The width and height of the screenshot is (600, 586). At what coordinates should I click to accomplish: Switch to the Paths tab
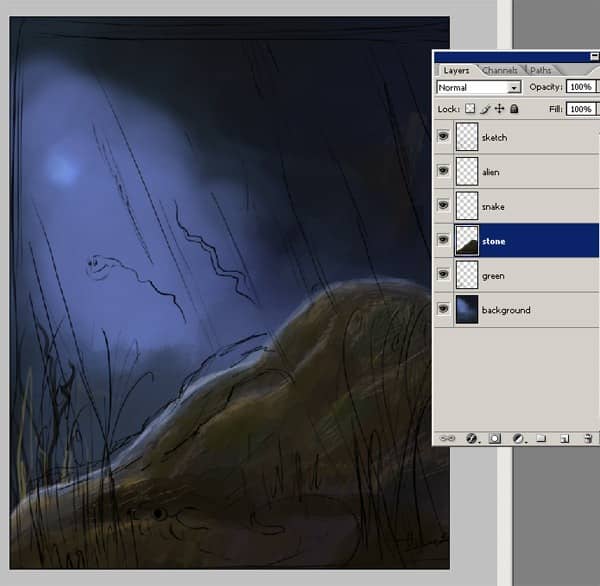[x=540, y=70]
